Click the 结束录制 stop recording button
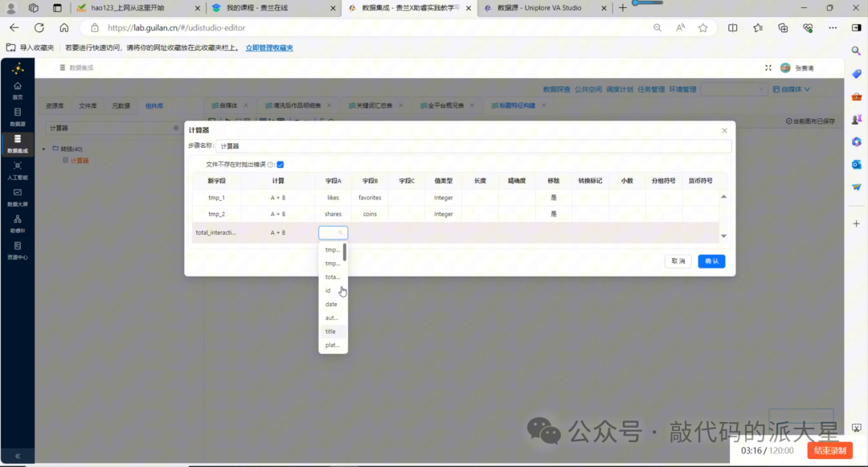The height and width of the screenshot is (467, 868). coord(829,450)
